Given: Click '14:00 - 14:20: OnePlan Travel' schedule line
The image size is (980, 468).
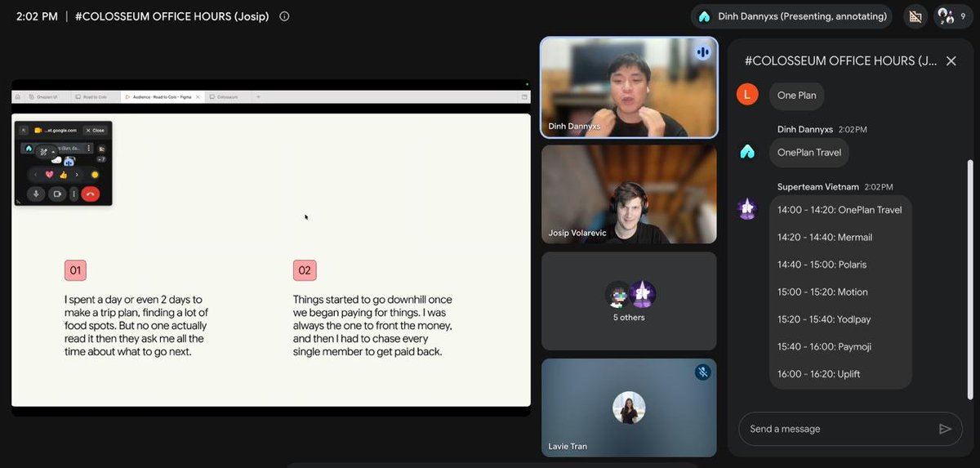Looking at the screenshot, I should (840, 210).
